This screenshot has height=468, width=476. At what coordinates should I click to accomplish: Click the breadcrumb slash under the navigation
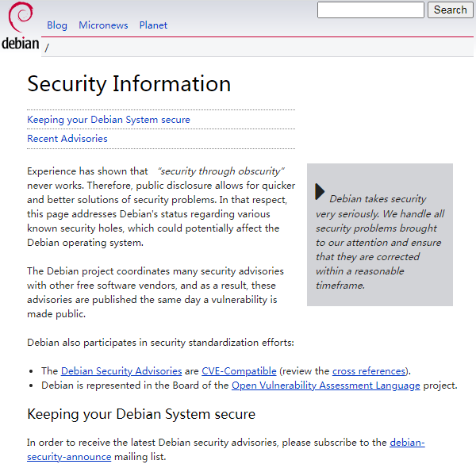coord(47,48)
